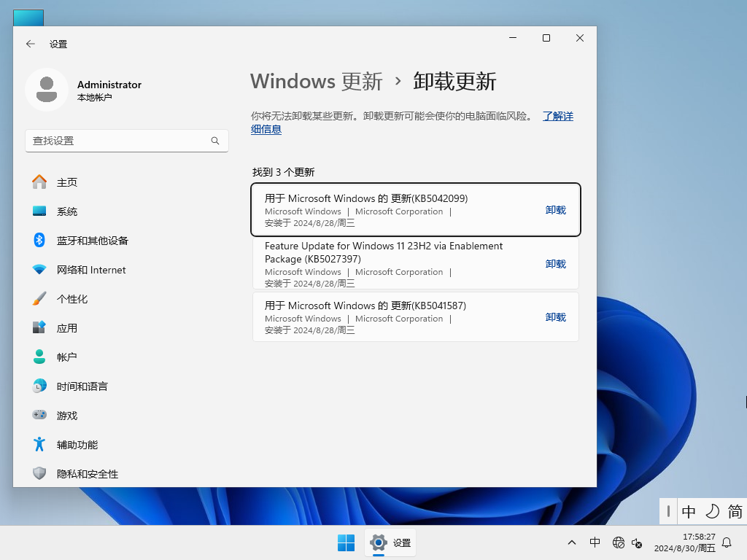Open 网络和 Internet settings
The height and width of the screenshot is (560, 747).
pyautogui.click(x=90, y=270)
